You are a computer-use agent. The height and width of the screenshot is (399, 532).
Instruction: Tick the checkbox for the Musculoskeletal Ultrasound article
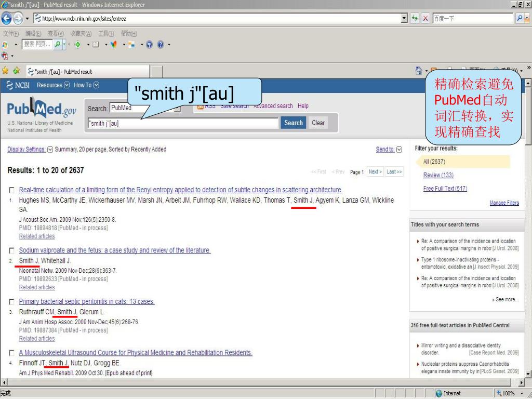coord(11,353)
